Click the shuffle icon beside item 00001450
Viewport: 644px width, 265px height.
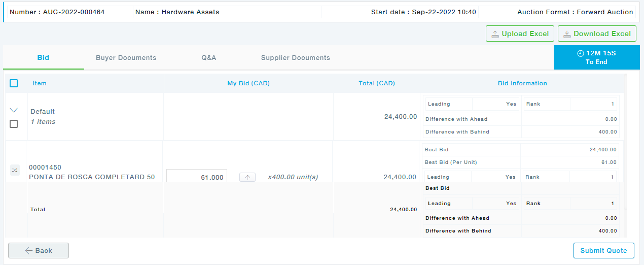tap(15, 171)
